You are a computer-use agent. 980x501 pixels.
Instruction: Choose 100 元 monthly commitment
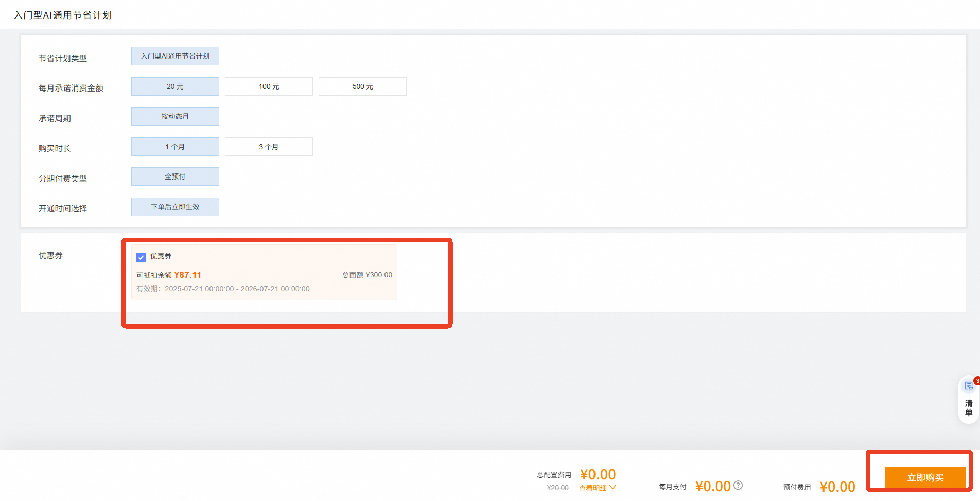coord(269,86)
